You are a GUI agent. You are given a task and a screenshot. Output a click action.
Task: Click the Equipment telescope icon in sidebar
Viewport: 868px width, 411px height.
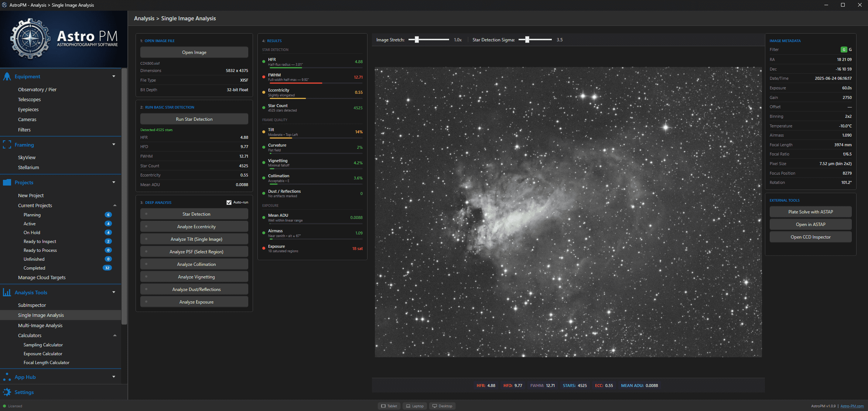coord(7,76)
